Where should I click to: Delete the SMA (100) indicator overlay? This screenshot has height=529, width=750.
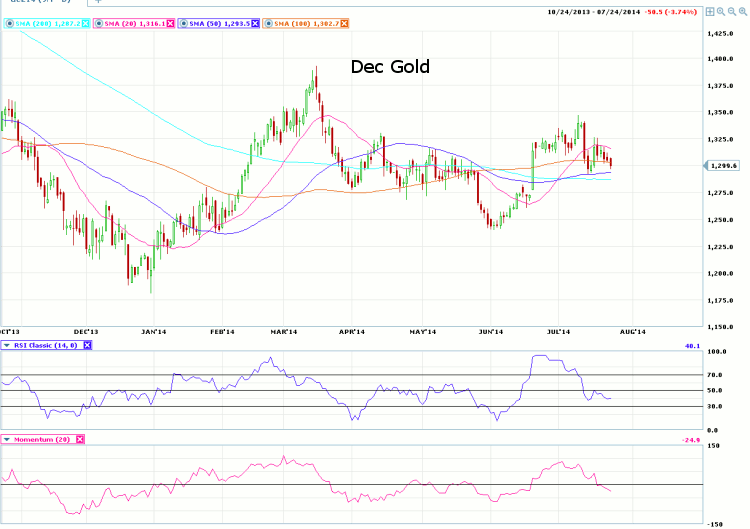[345, 22]
